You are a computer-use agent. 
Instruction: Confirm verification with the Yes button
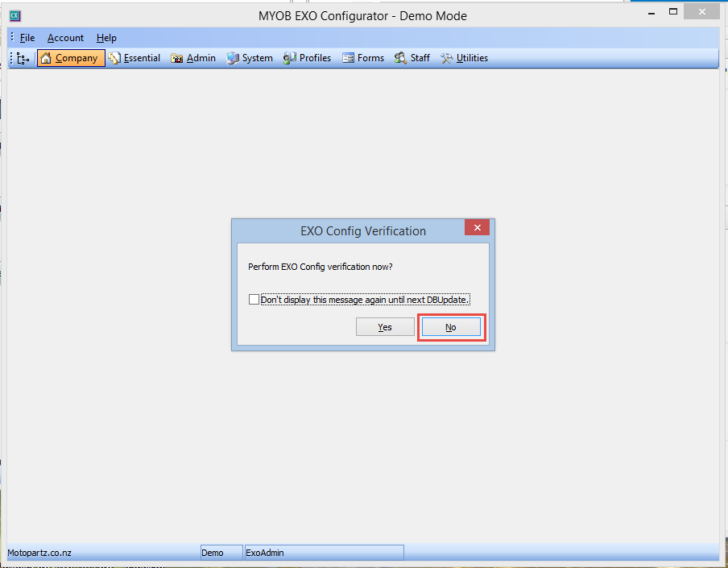[385, 327]
